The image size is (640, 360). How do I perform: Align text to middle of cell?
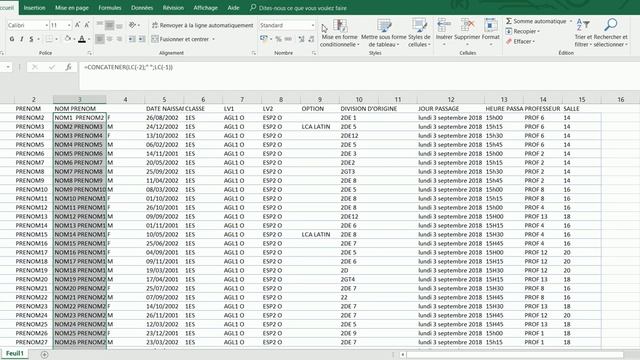pos(109,25)
